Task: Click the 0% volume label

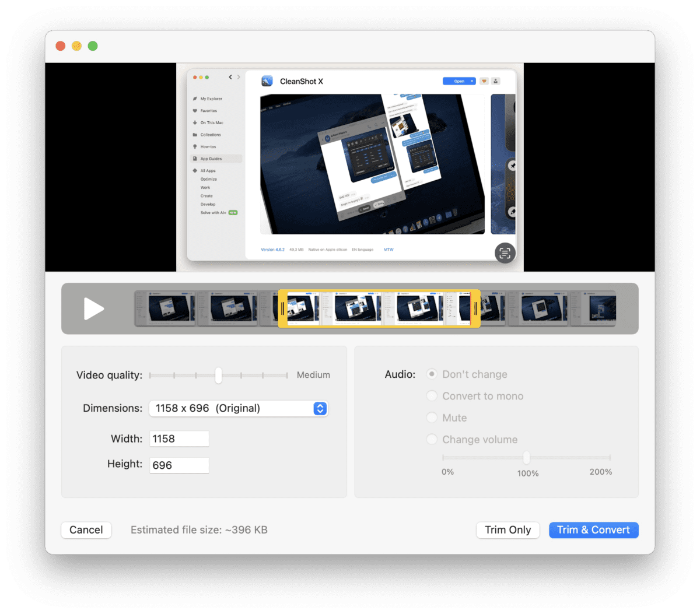Action: 447,472
